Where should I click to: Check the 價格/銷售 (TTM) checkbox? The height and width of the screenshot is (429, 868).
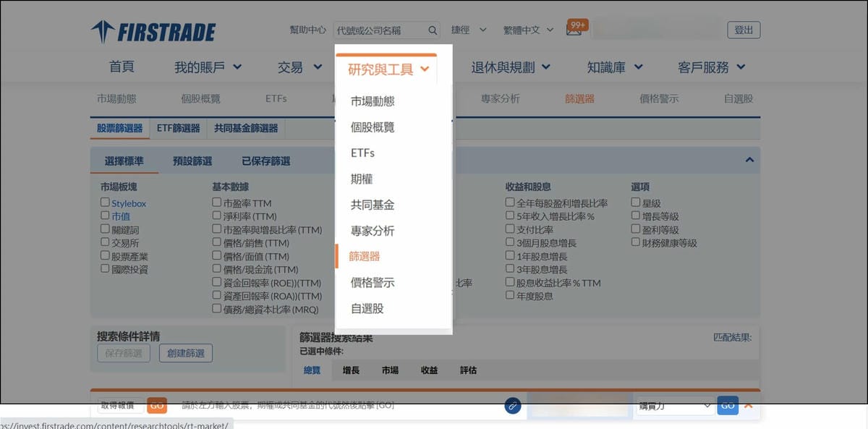pos(217,242)
